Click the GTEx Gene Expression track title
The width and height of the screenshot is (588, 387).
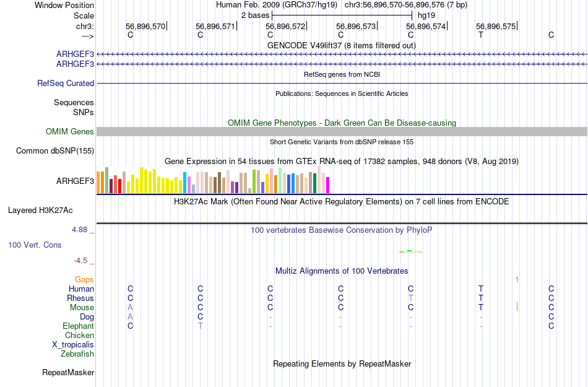point(342,162)
